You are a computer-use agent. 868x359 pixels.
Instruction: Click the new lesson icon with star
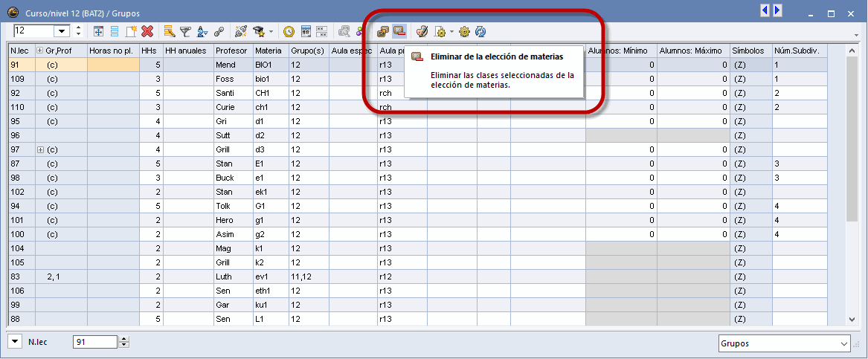click(x=131, y=31)
